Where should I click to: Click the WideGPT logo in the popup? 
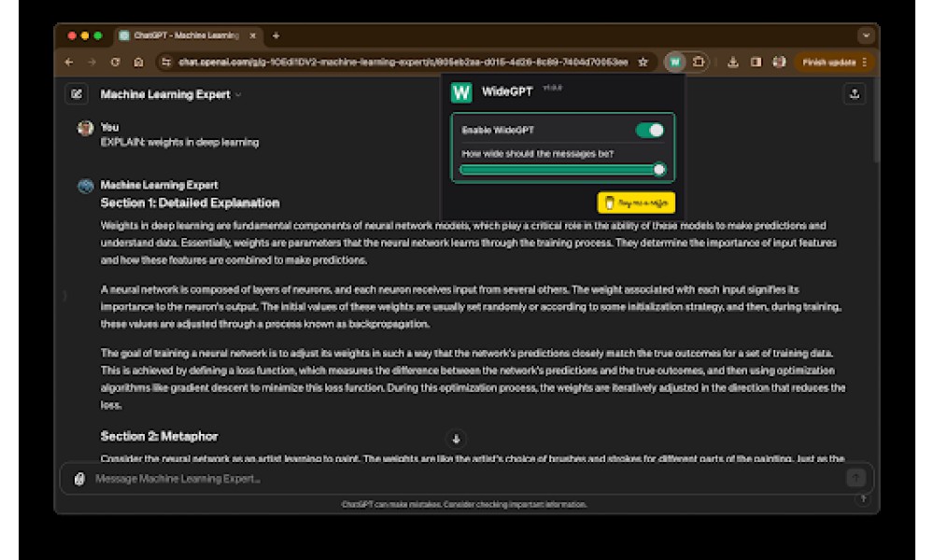pyautogui.click(x=461, y=92)
